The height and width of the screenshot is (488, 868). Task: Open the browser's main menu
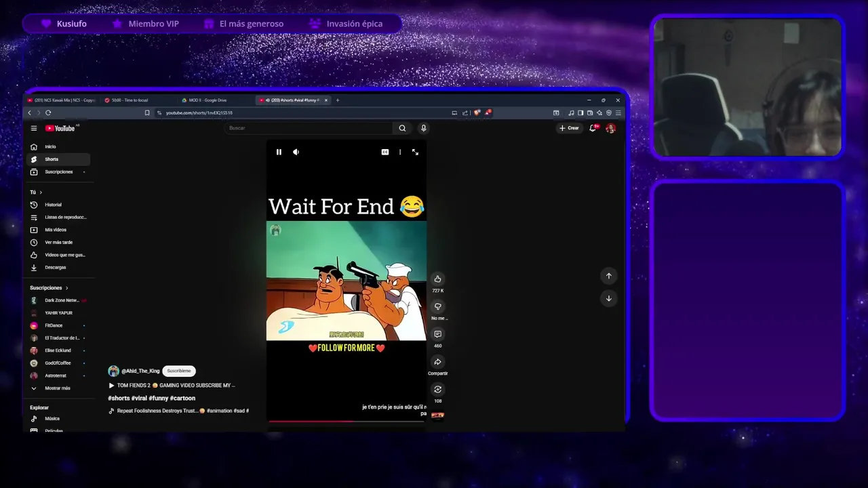click(618, 113)
